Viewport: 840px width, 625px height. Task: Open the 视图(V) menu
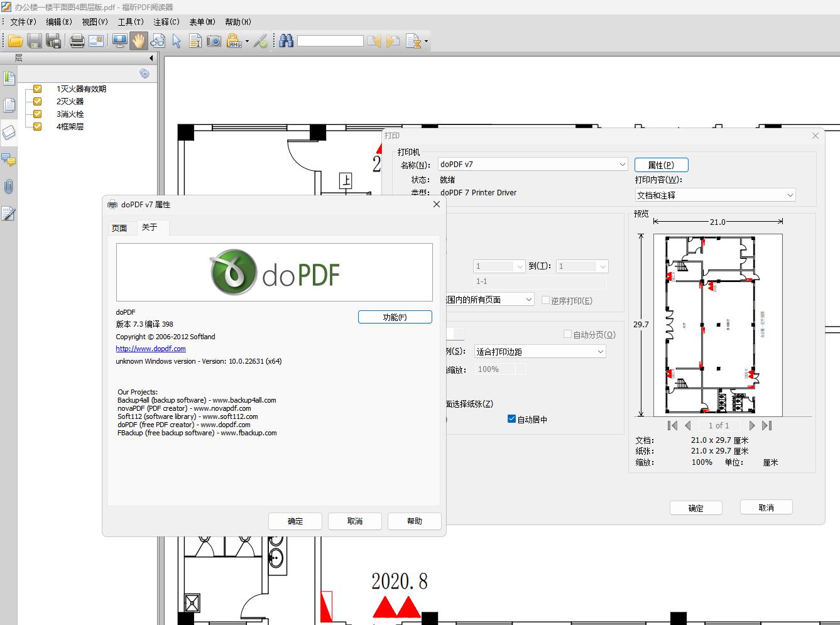pyautogui.click(x=95, y=22)
